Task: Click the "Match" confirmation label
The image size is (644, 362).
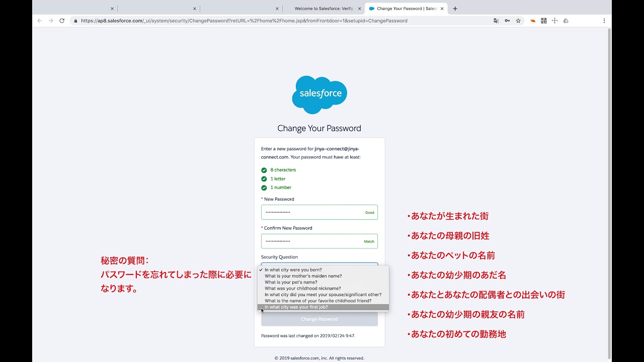Action: (x=369, y=242)
